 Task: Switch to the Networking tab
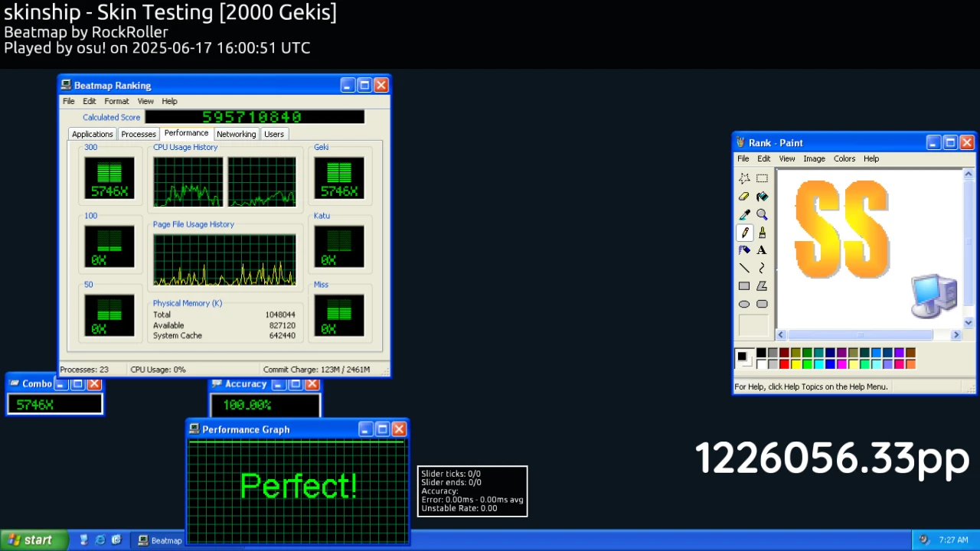[x=236, y=134]
